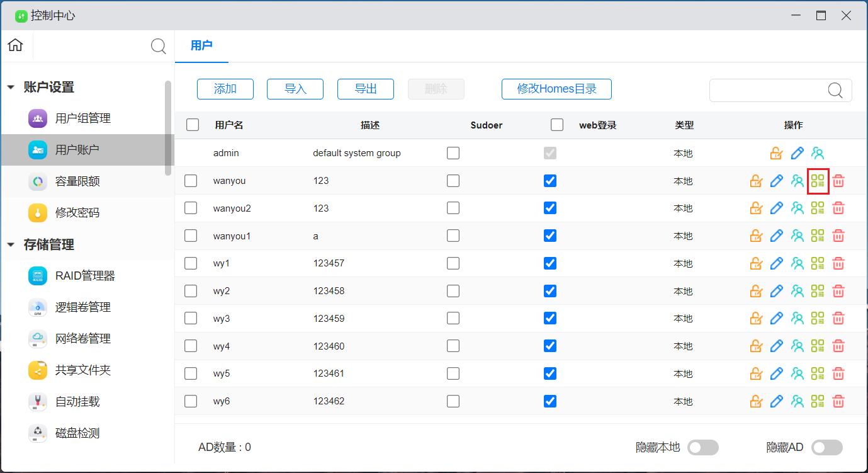This screenshot has width=868, height=473.
Task: Click the 添加 button
Action: click(225, 89)
